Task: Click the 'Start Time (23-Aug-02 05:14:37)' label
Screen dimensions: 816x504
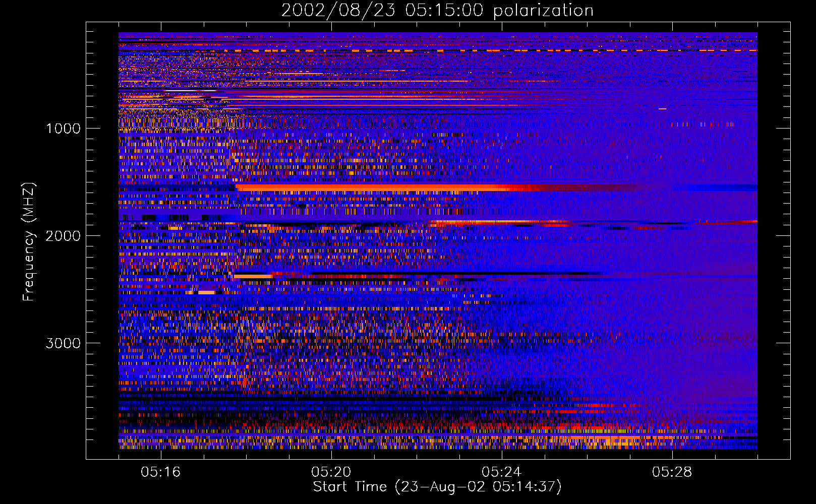Action: click(437, 487)
